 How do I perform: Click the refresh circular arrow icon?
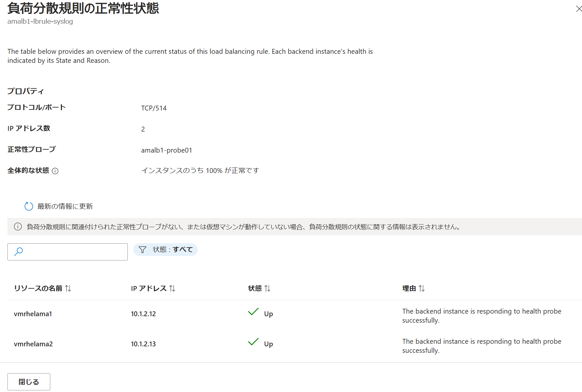pos(29,206)
